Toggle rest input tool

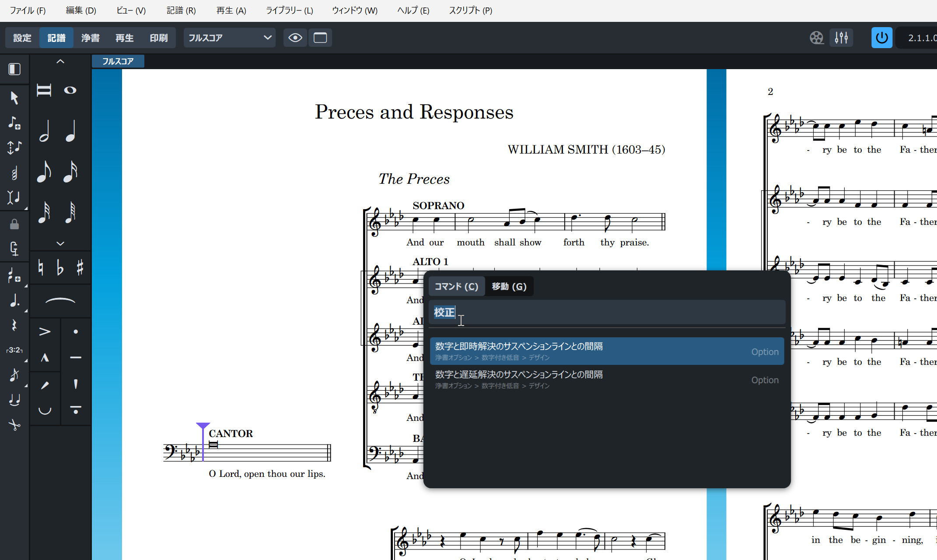[14, 325]
